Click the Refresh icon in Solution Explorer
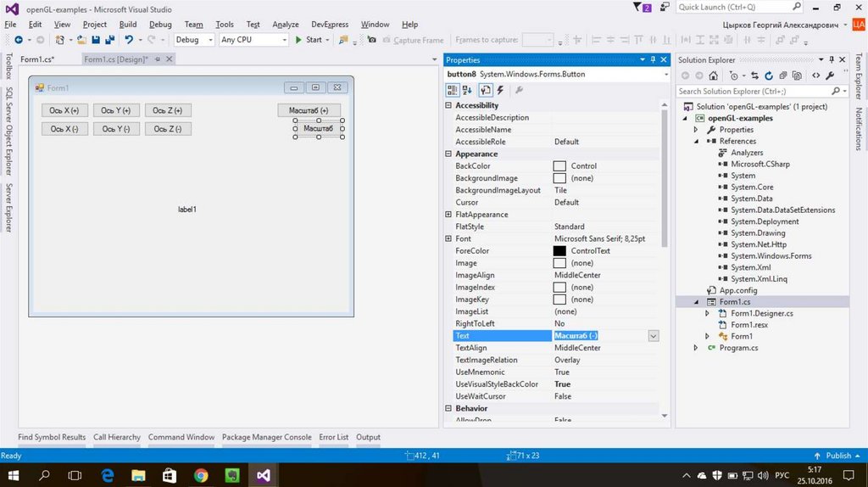This screenshot has width=868, height=487. [767, 76]
